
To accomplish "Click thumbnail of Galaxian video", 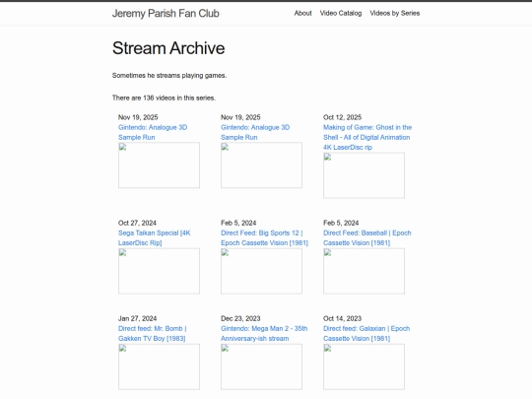I will (x=364, y=366).
